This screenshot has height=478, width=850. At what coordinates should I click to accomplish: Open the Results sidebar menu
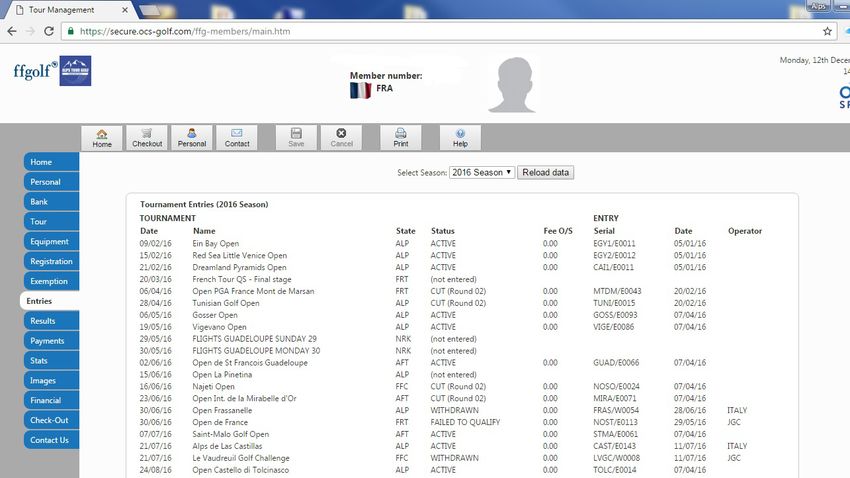point(51,321)
